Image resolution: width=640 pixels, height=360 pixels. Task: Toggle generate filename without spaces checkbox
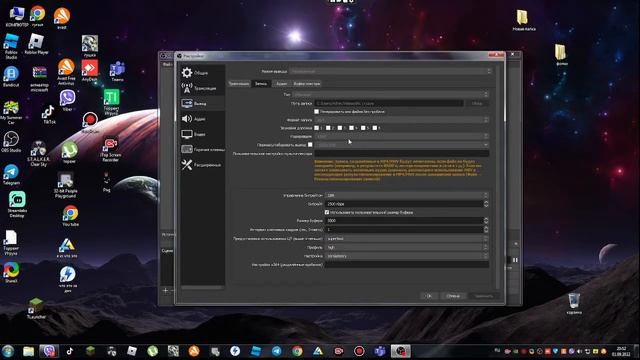tap(316, 111)
